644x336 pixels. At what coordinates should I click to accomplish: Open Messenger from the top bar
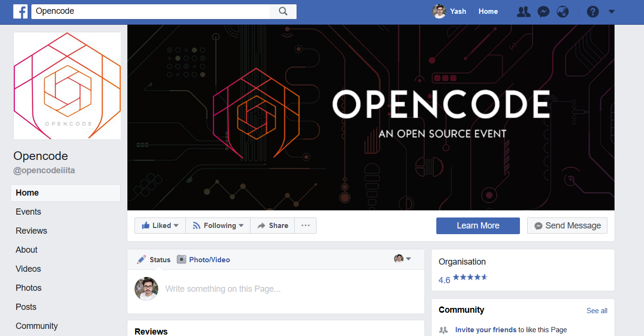click(x=543, y=11)
